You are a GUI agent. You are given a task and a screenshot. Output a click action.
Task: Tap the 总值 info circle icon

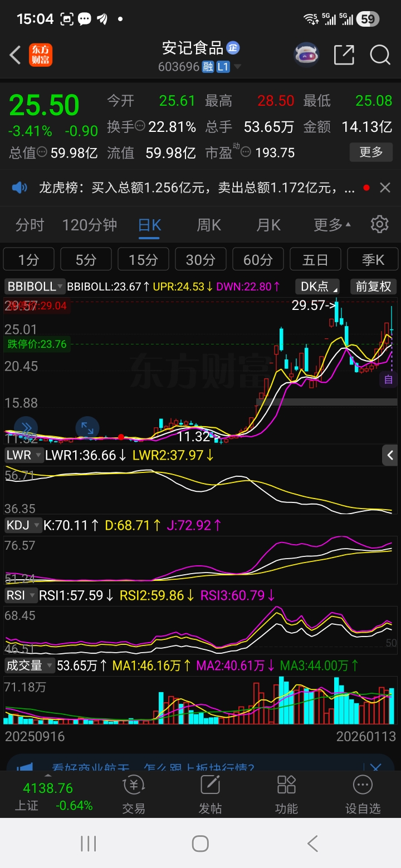[42, 152]
